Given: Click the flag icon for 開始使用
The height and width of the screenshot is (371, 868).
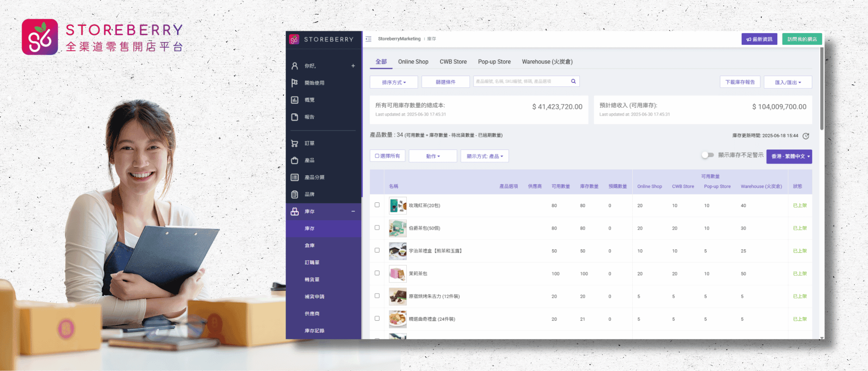Looking at the screenshot, I should point(295,83).
